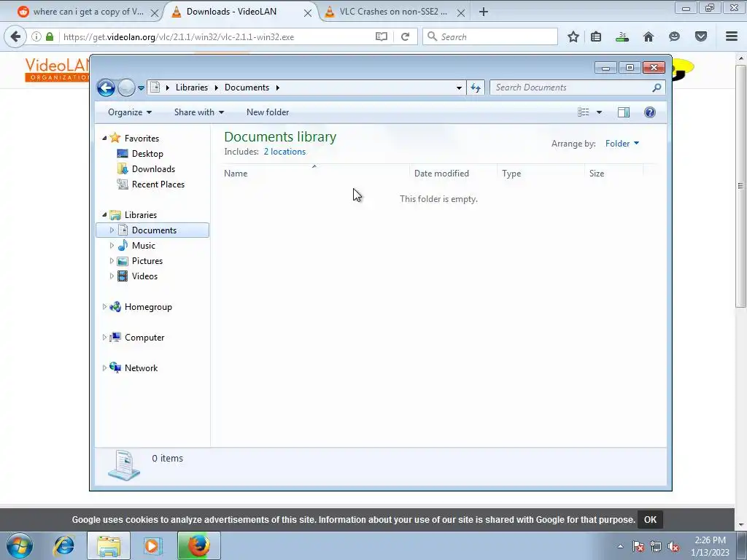Open Explorer recent pages dropdown arrow

tap(141, 88)
